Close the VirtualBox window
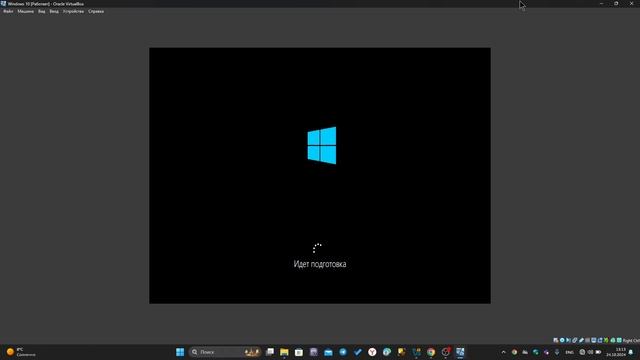This screenshot has height=360, width=640. click(631, 3)
